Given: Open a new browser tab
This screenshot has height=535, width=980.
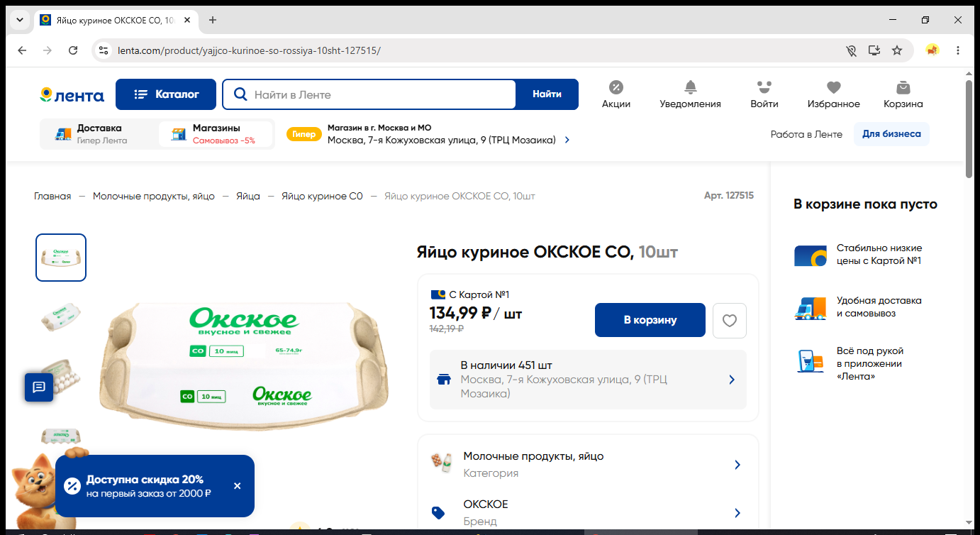Looking at the screenshot, I should coord(213,20).
